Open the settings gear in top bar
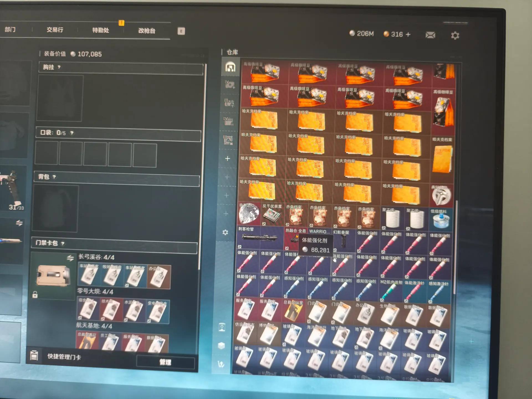The width and height of the screenshot is (532, 399). [455, 35]
